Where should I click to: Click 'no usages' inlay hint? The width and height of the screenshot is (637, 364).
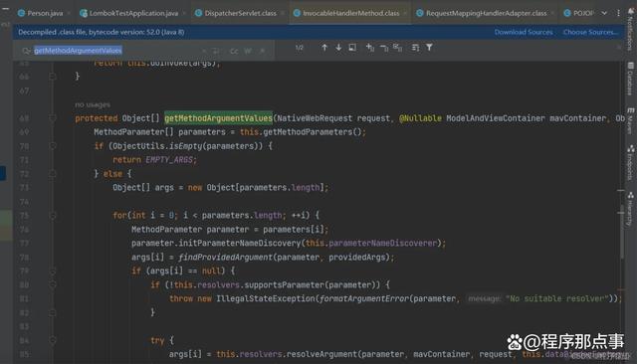[x=93, y=104]
